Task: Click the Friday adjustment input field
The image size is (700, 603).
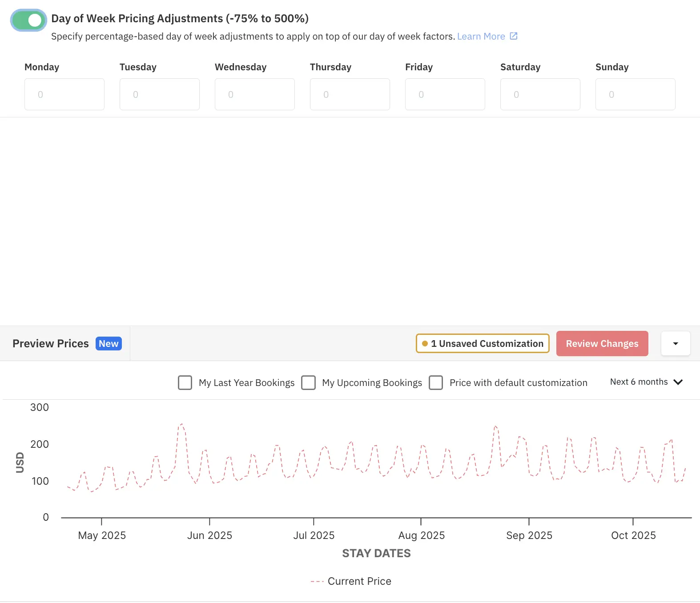Action: (445, 94)
